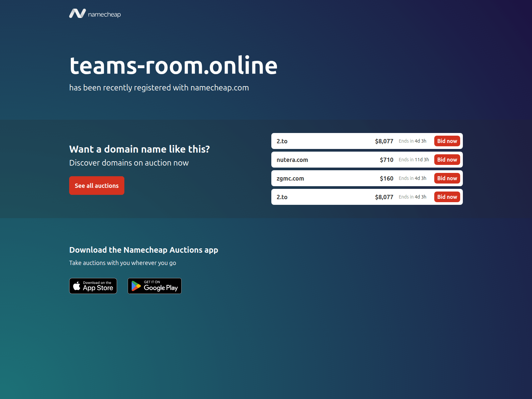Click the $160 price for zgmc.com
This screenshot has height=399, width=532.
point(387,179)
